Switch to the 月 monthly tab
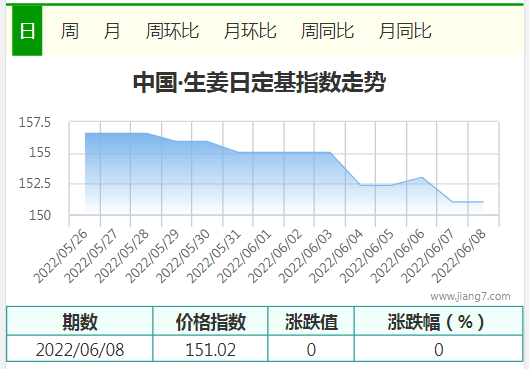529x369 pixels. click(x=112, y=31)
